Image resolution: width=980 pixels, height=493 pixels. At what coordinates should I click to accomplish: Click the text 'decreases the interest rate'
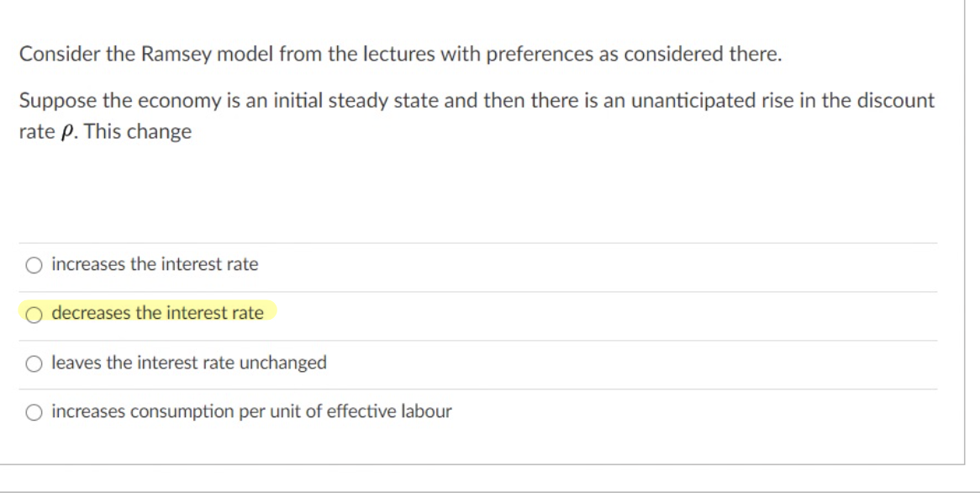point(160,315)
